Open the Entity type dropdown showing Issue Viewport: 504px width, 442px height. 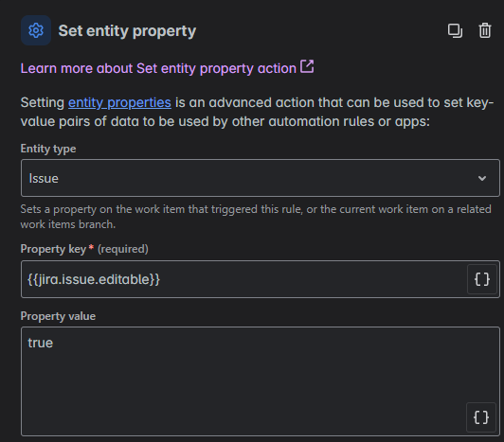(261, 178)
